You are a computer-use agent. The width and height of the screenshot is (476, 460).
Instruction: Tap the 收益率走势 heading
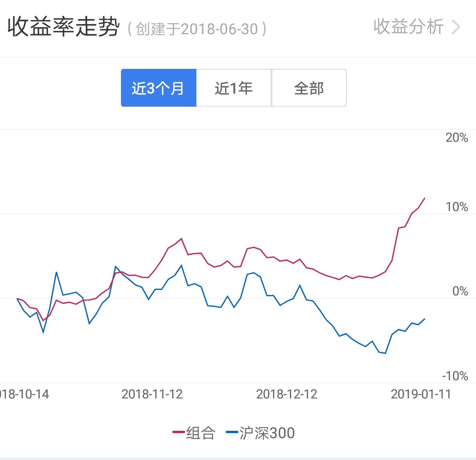coord(63,28)
